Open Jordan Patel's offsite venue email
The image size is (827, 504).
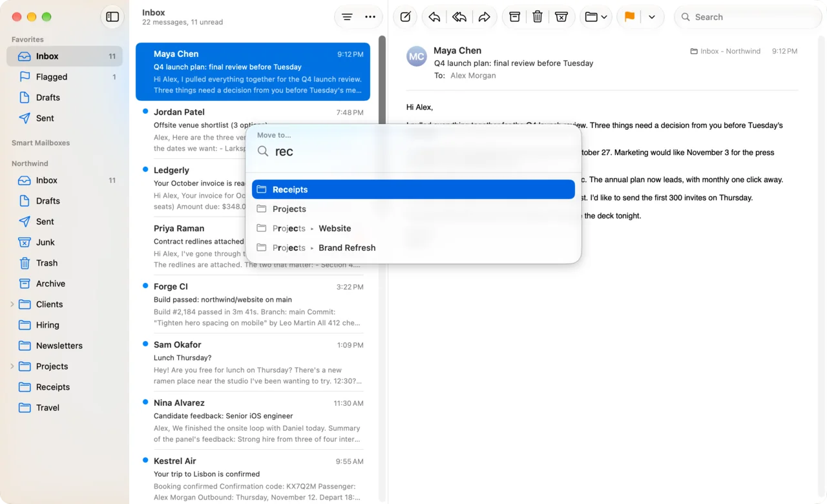pyautogui.click(x=253, y=130)
